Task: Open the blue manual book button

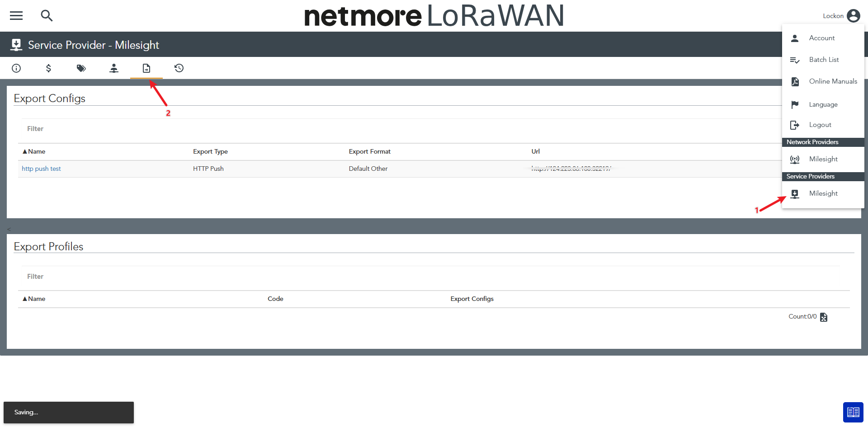Action: [x=853, y=412]
